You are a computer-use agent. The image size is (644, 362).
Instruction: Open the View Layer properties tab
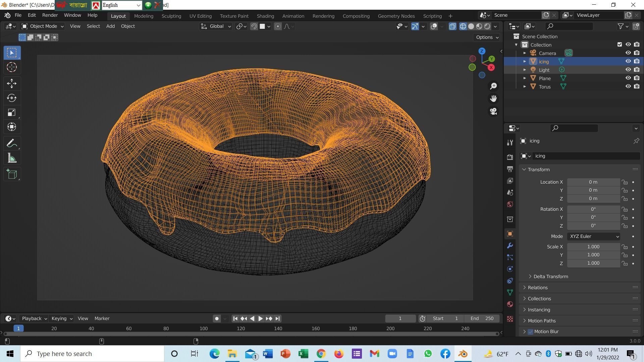[x=510, y=181]
